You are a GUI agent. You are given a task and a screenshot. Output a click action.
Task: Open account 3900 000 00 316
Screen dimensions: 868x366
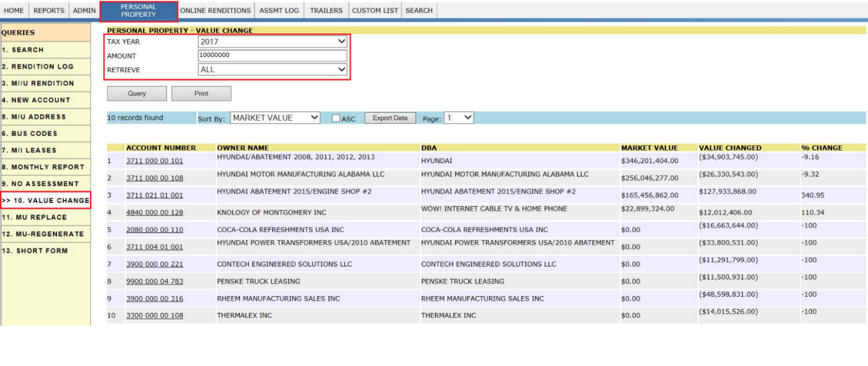pyautogui.click(x=154, y=299)
